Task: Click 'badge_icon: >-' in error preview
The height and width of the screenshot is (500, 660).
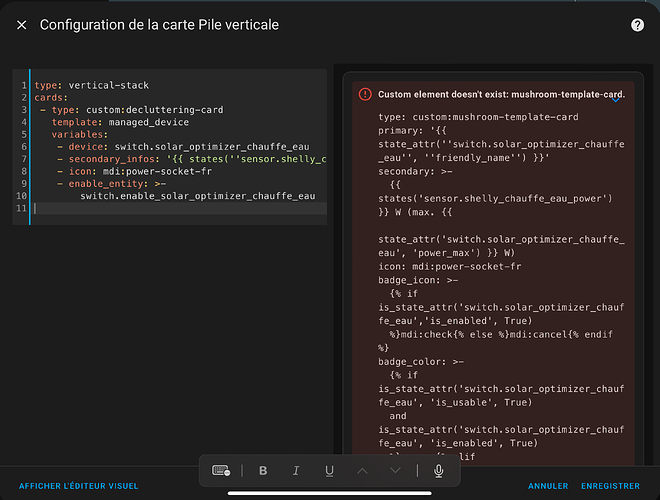Action: pyautogui.click(x=418, y=280)
